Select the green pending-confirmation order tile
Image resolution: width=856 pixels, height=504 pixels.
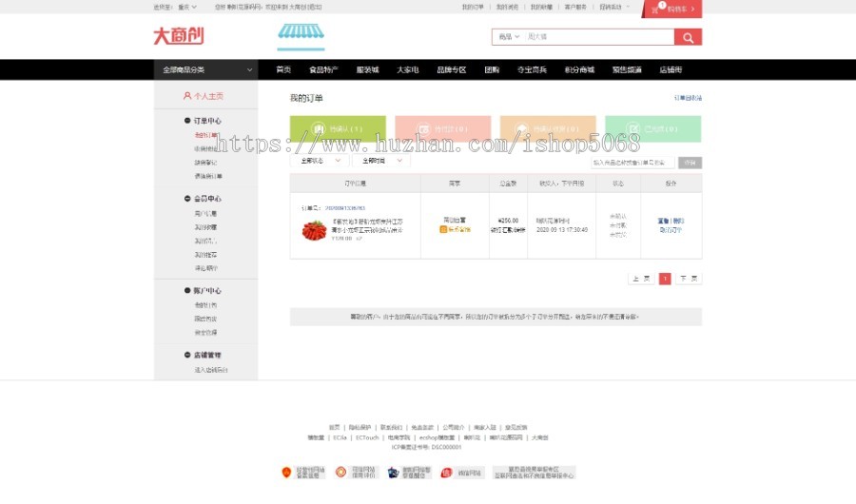pyautogui.click(x=338, y=129)
